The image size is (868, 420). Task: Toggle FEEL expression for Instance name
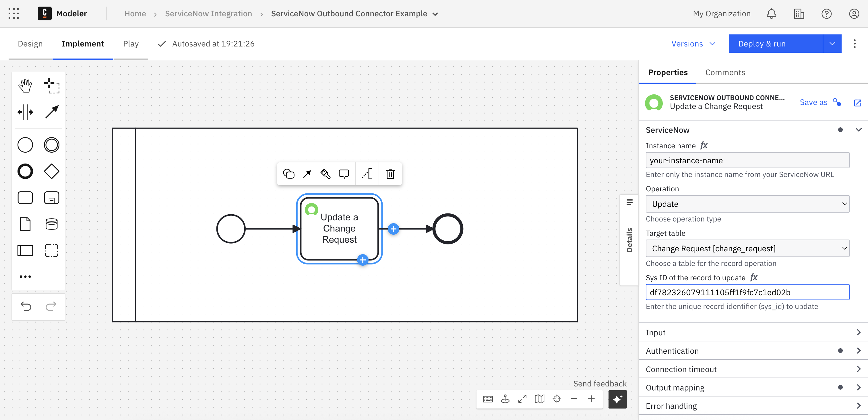pos(704,145)
